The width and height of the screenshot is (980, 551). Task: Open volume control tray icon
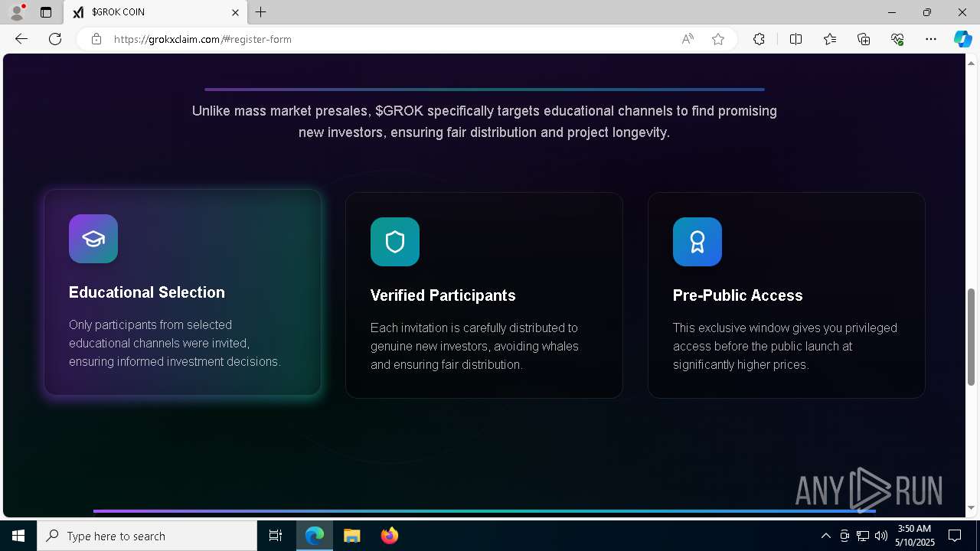881,536
